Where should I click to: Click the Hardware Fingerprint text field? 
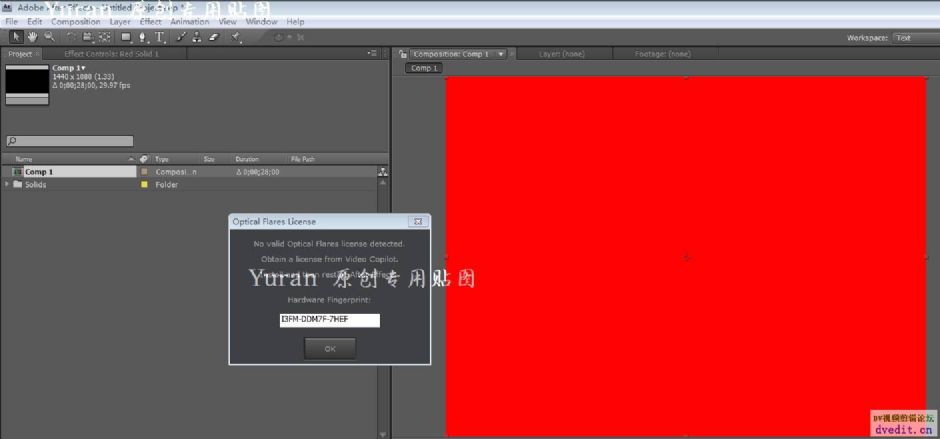[x=330, y=320]
